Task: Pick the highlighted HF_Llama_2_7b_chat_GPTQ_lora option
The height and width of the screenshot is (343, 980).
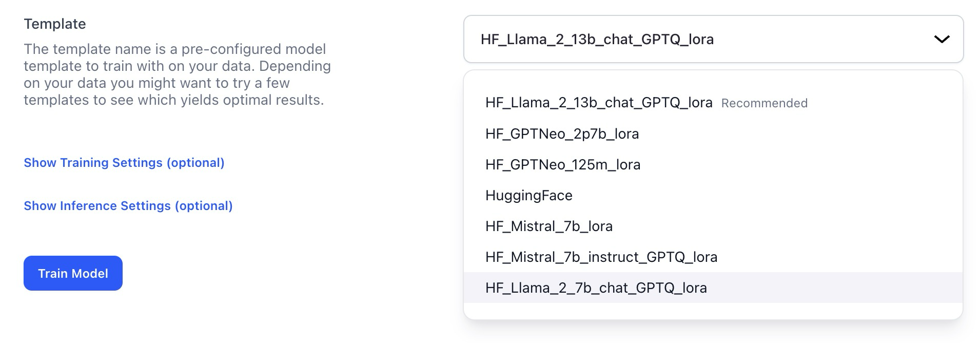Action: coord(596,288)
